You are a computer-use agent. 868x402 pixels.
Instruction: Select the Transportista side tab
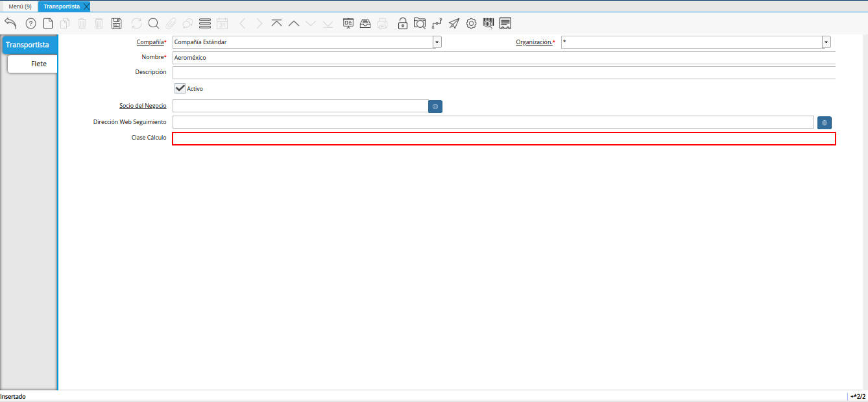point(29,45)
